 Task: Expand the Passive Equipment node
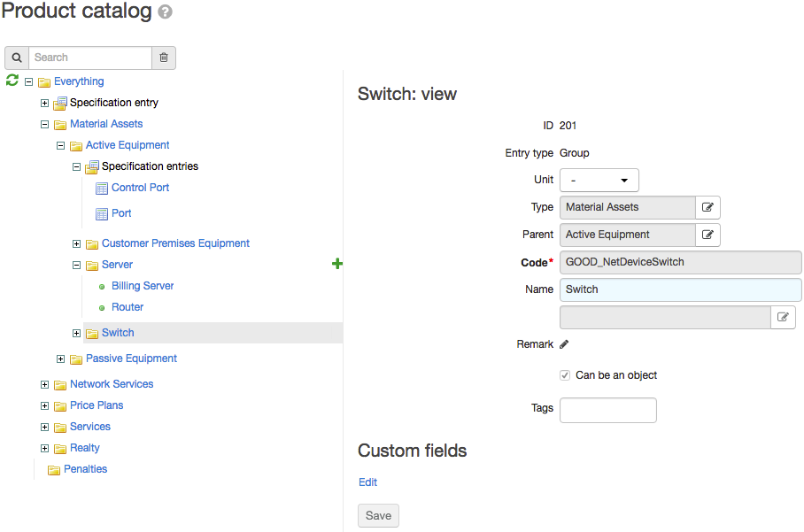pyautogui.click(x=60, y=359)
